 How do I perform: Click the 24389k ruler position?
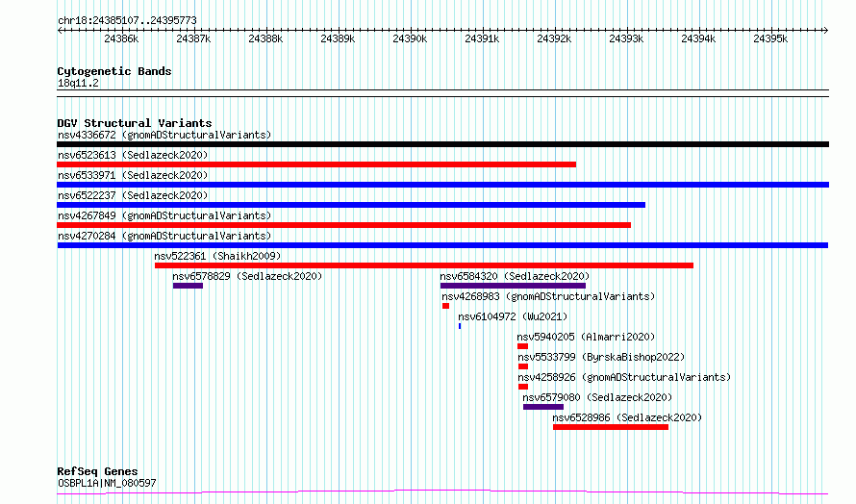[338, 38]
